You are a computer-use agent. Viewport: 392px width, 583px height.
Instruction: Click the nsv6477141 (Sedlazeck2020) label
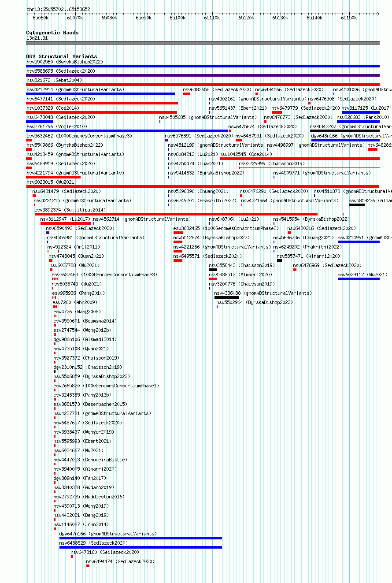(x=61, y=99)
